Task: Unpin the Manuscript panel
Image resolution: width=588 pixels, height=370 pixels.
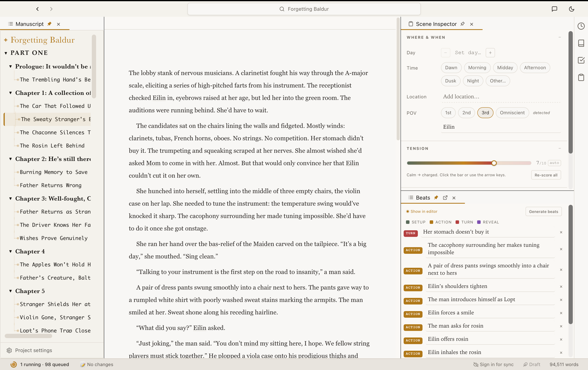Action: [49, 24]
